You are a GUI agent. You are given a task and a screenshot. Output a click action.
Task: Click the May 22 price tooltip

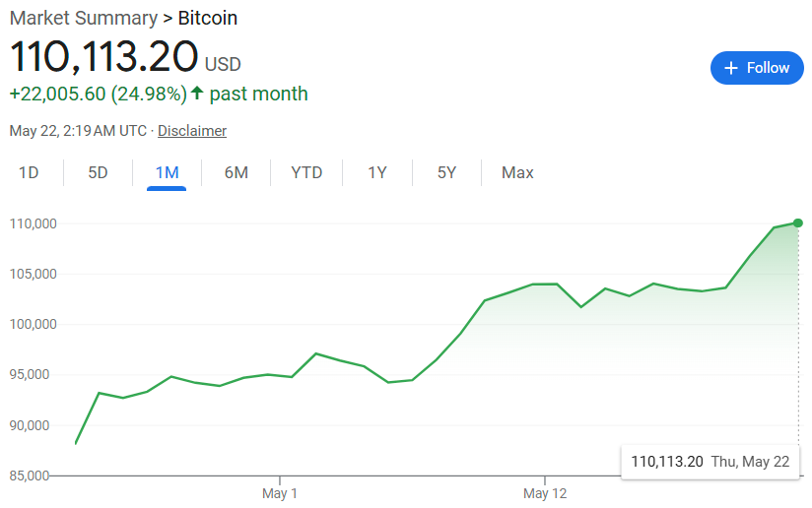710,461
